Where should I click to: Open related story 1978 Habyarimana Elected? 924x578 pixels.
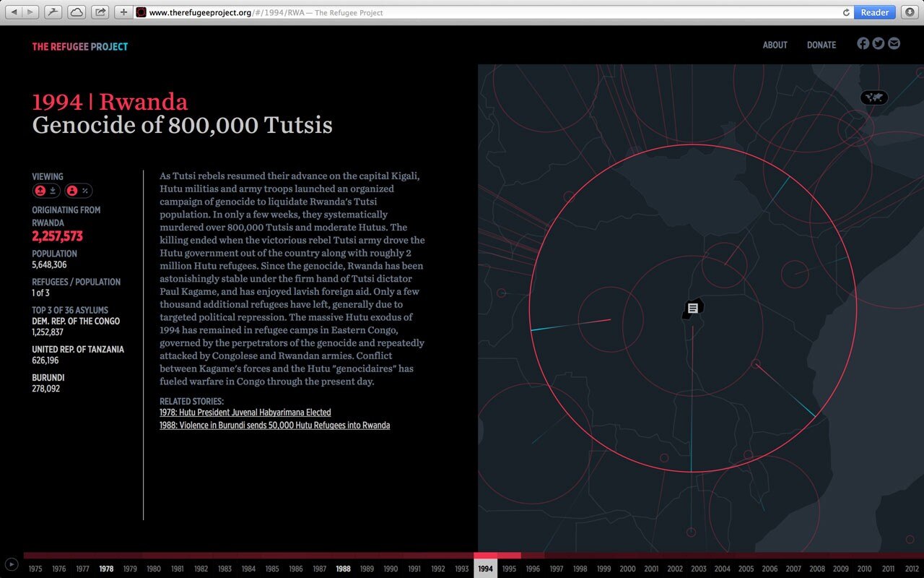[x=245, y=413]
